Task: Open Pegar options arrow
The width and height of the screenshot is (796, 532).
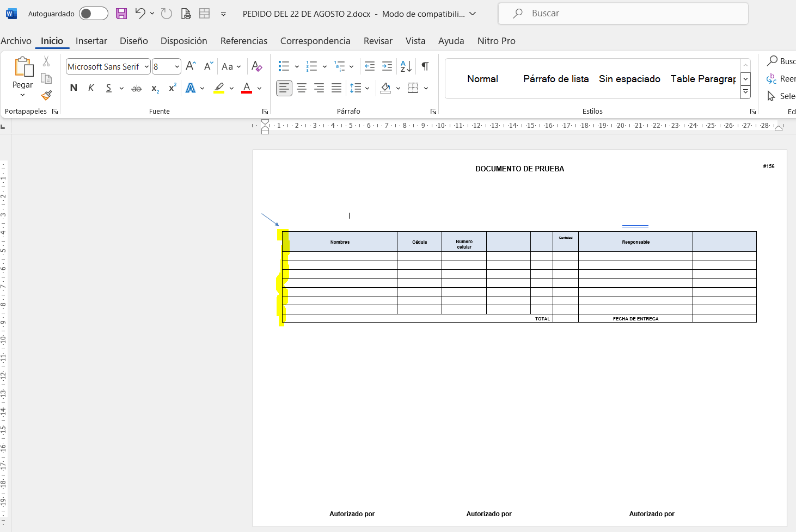Action: (x=23, y=95)
